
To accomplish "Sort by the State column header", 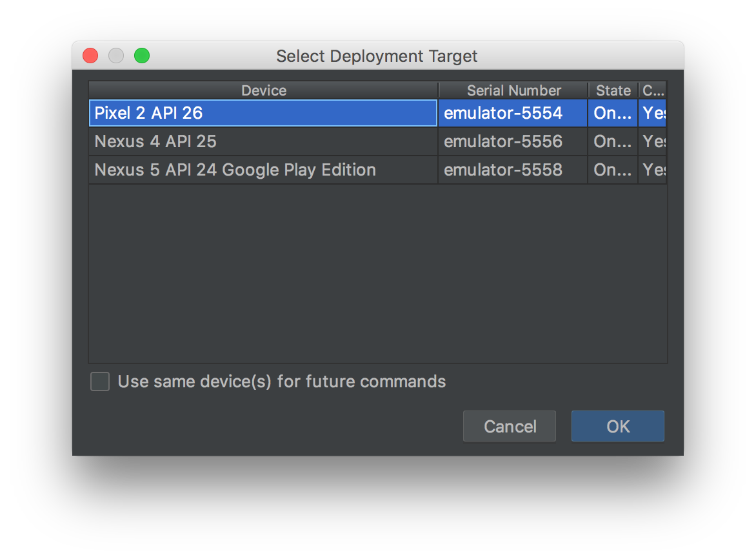I will [613, 90].
